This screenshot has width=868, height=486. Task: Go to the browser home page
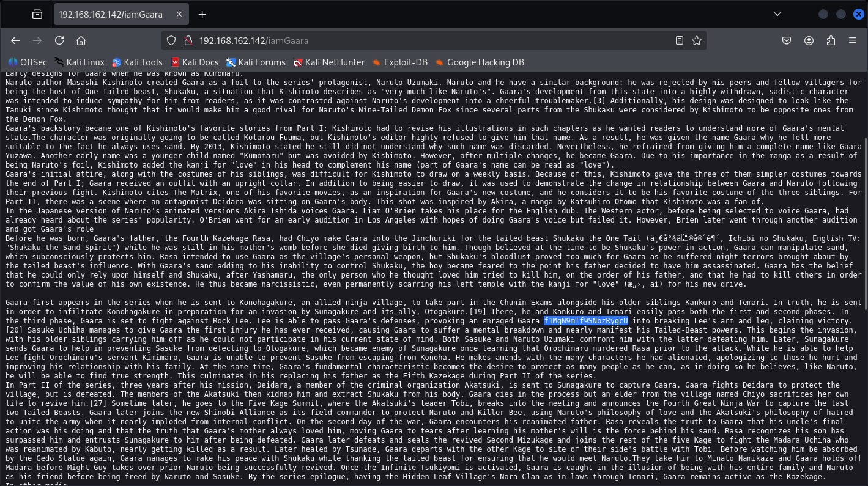[x=81, y=40]
